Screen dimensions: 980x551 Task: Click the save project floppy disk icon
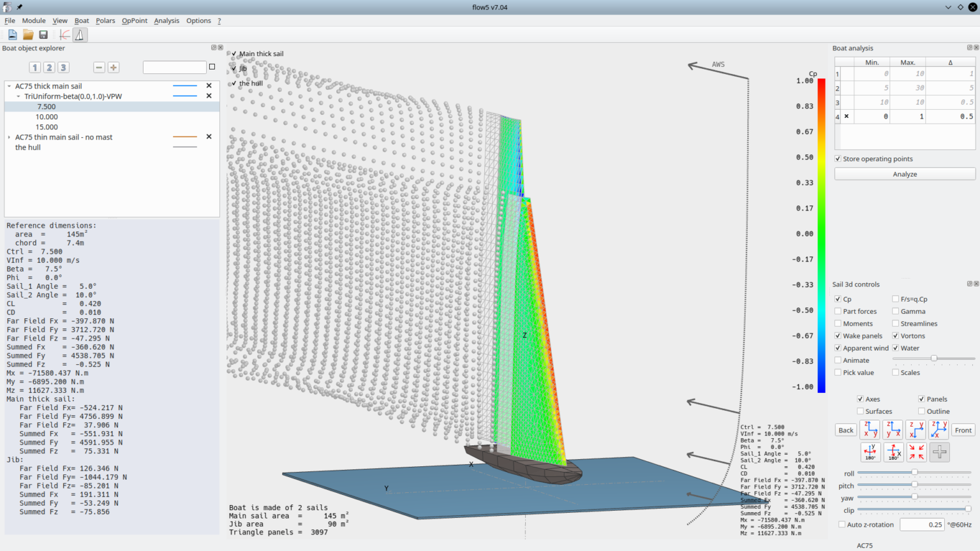coord(43,35)
